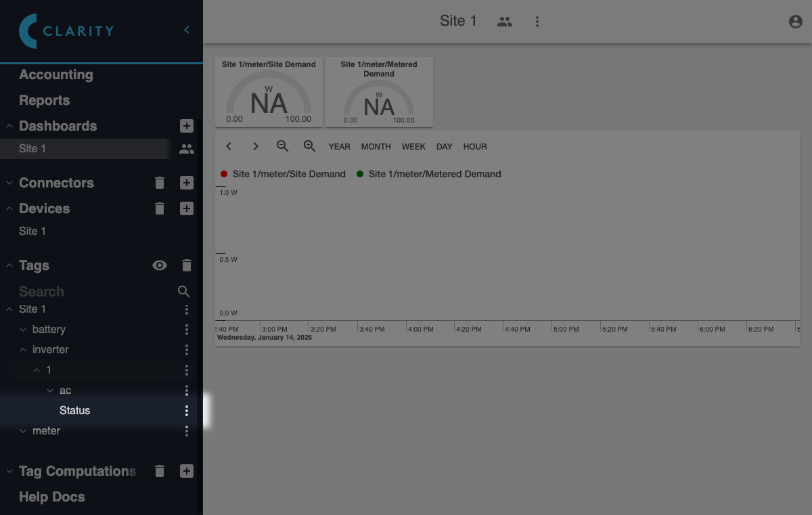Open the Accounting menu item
Image resolution: width=812 pixels, height=515 pixels.
coord(56,75)
